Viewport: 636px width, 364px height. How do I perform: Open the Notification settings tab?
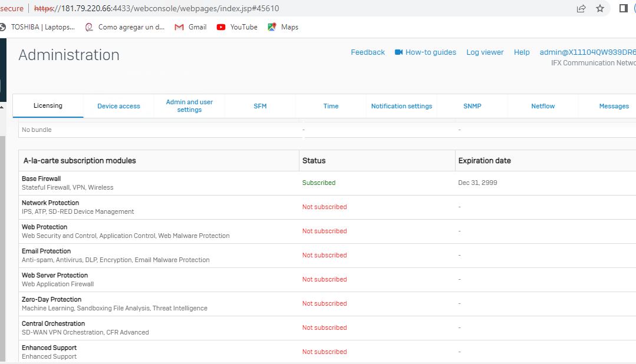click(x=401, y=106)
